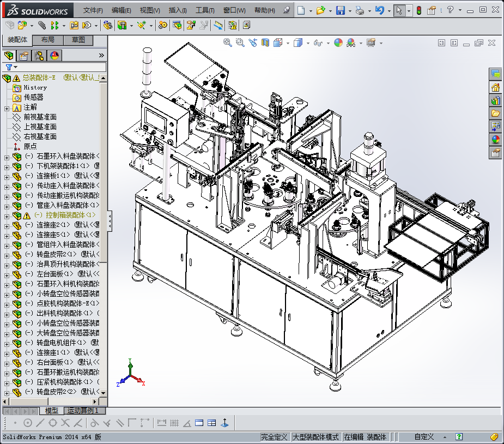Click the Zoom to Area icon
Screen dimensions: 504x444
tap(240, 43)
